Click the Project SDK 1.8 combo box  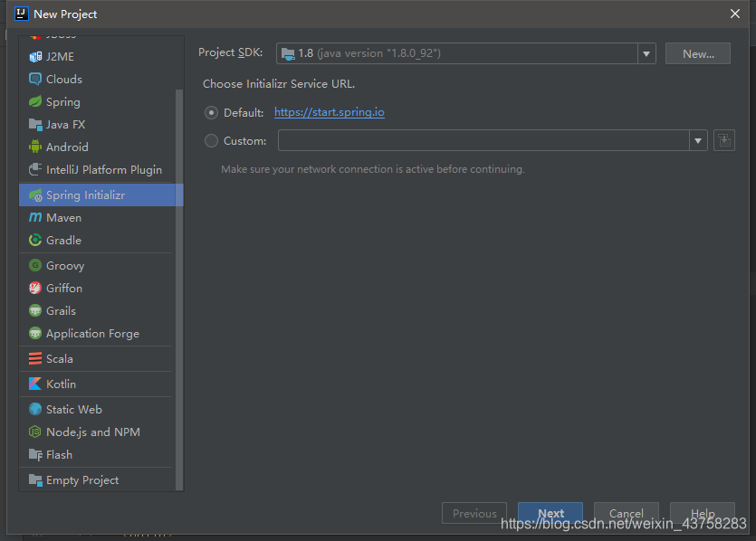[465, 53]
